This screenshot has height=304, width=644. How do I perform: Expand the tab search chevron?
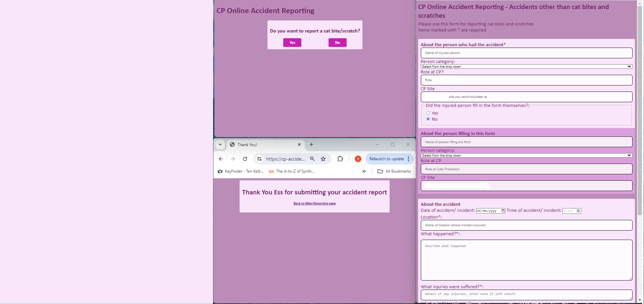tap(220, 144)
